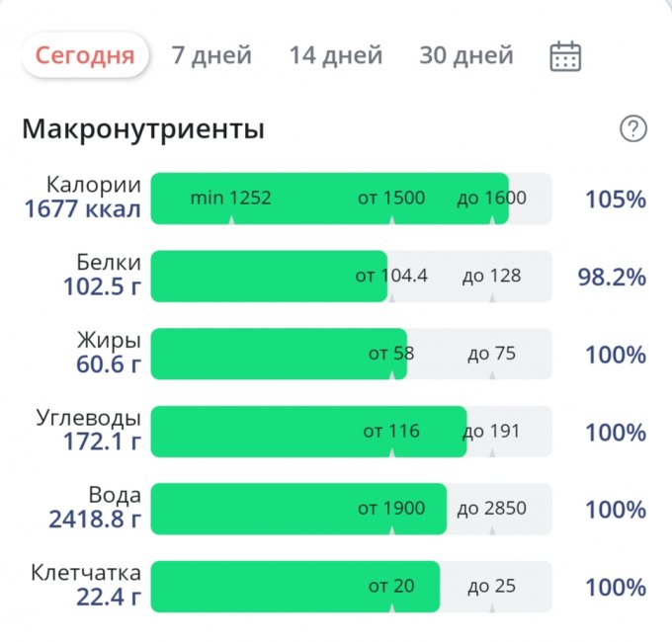
Task: Click the 98.2% protein percentage
Action: (612, 277)
